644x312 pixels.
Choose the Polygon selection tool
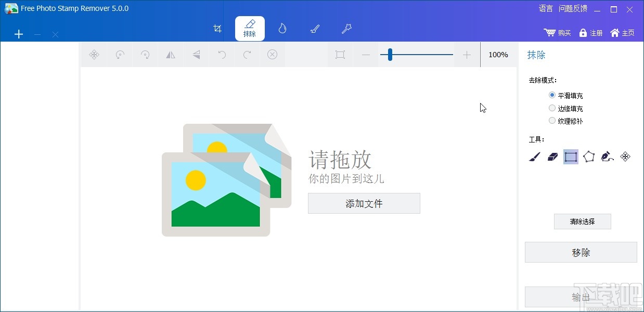coord(589,157)
